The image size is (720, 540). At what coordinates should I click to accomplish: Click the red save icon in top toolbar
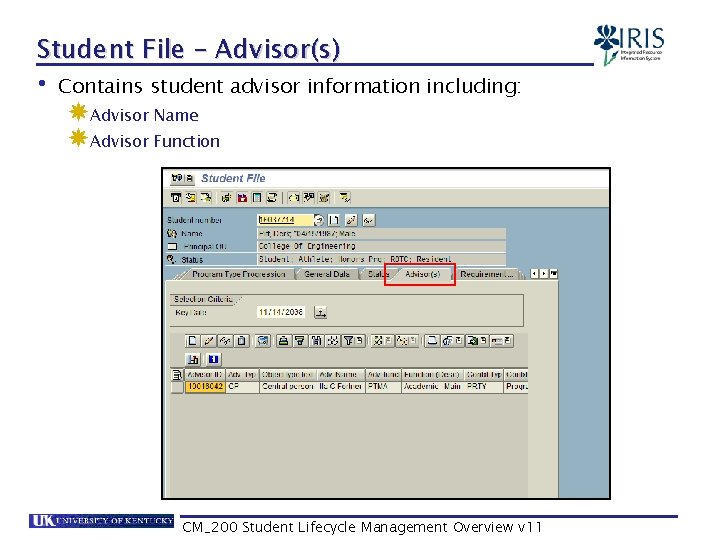point(242,198)
